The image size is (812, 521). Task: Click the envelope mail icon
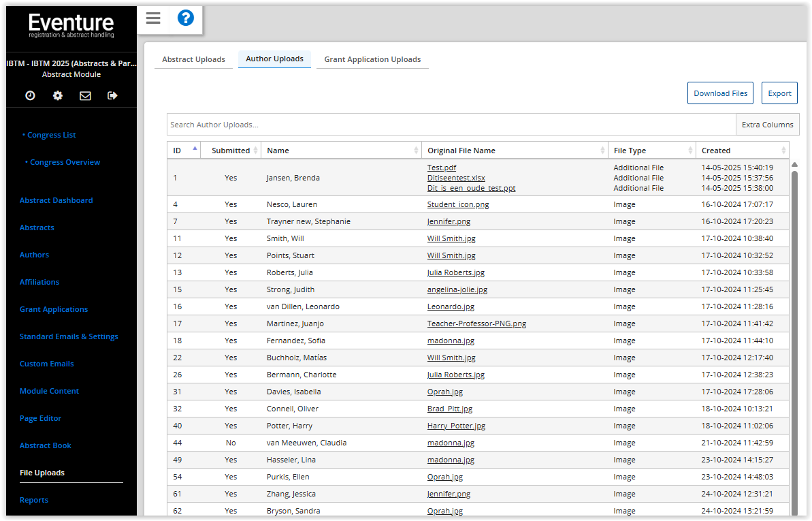(x=85, y=95)
